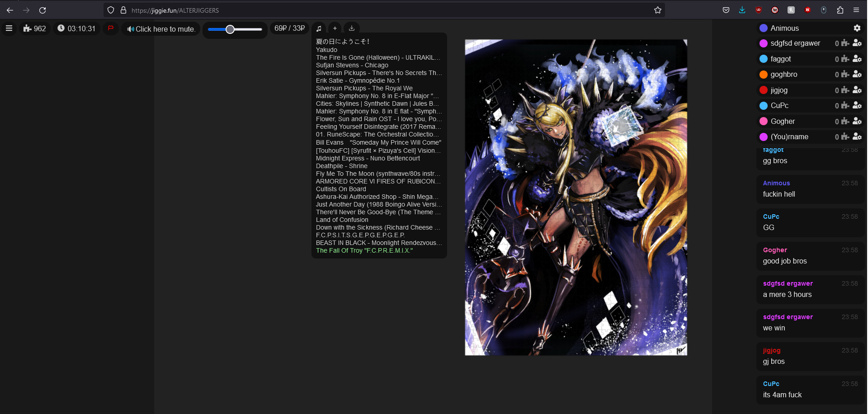The height and width of the screenshot is (414, 868).
Task: Open user settings for jigjog
Action: 857,90
